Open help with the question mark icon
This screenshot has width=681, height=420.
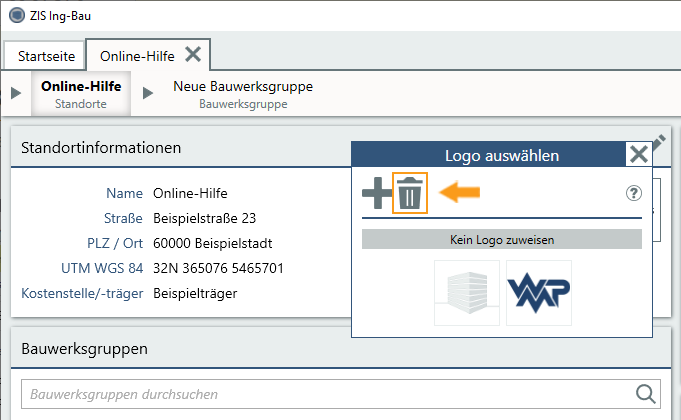tap(632, 194)
